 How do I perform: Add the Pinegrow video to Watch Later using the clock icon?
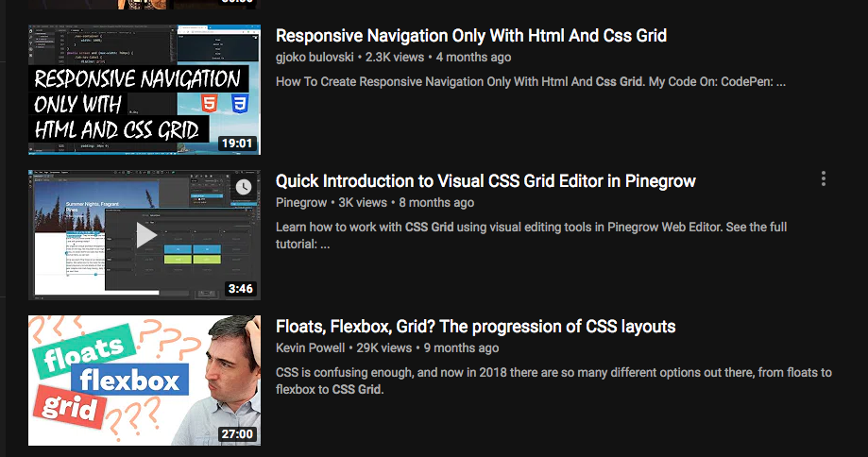243,187
